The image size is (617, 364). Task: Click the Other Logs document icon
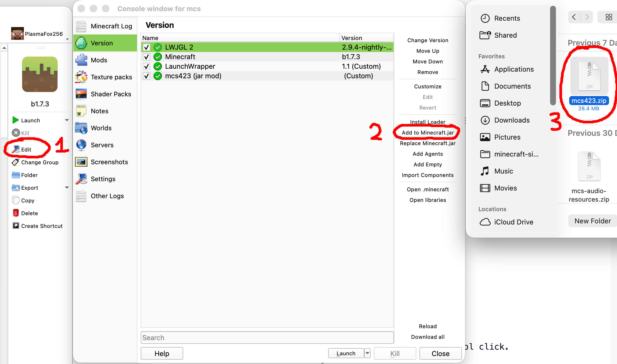tap(81, 196)
